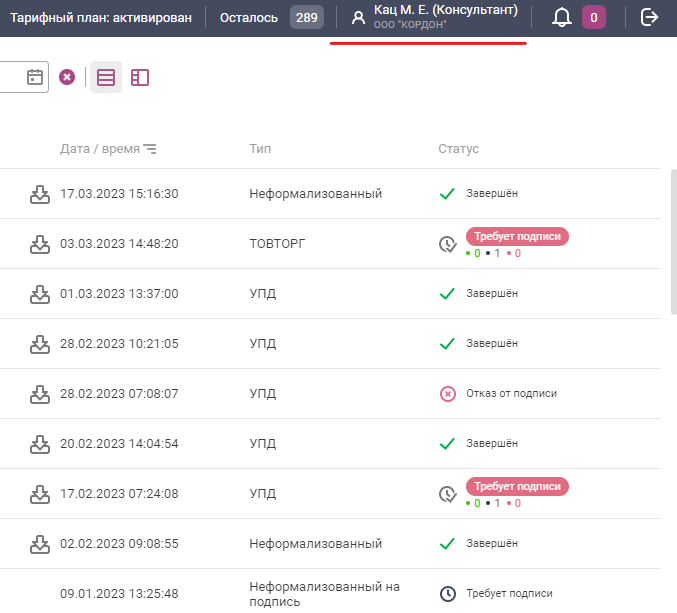Open user profile Кац М. Е. (Консультант)
Screen dimensions: 677x613
(x=435, y=17)
